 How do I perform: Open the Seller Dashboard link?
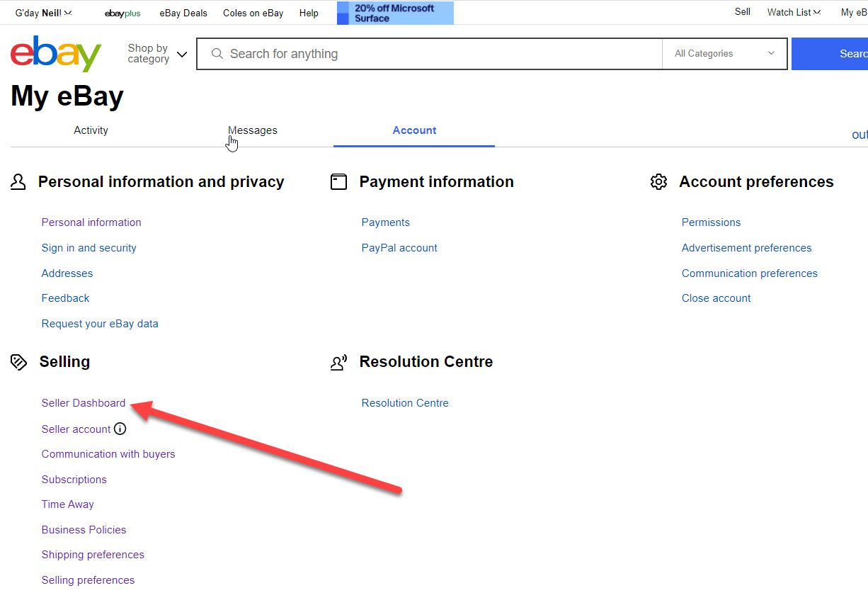point(84,403)
